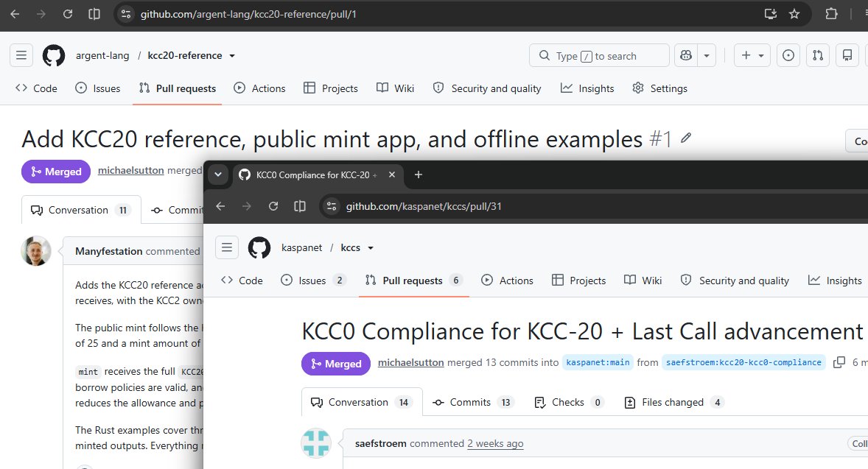Open Wiki tab in kaspanet/kccs repository

(643, 281)
